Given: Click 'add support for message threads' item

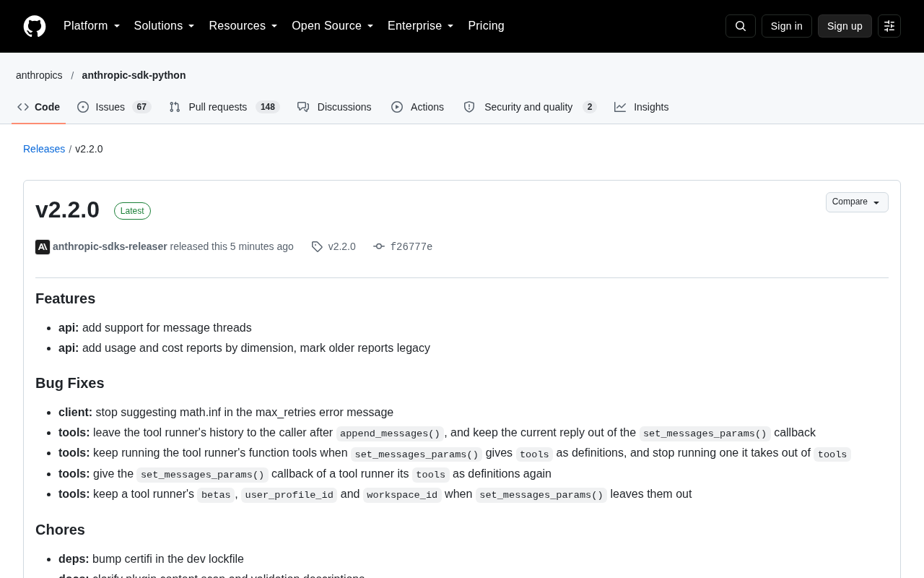Looking at the screenshot, I should click(167, 327).
